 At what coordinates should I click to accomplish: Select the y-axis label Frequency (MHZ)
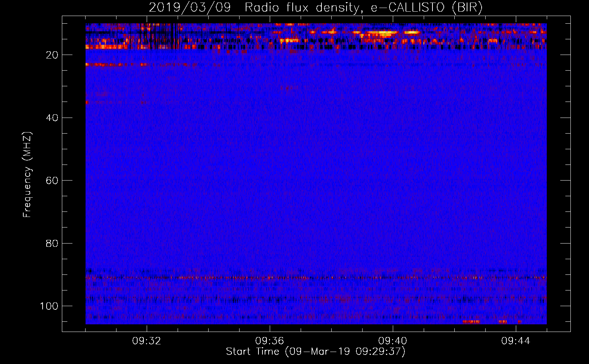point(27,175)
